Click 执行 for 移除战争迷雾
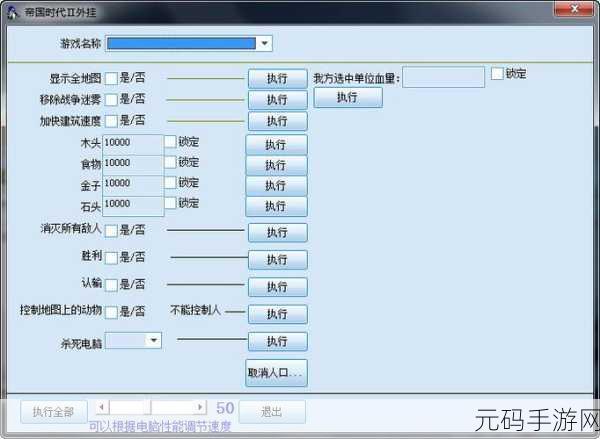 coord(277,100)
